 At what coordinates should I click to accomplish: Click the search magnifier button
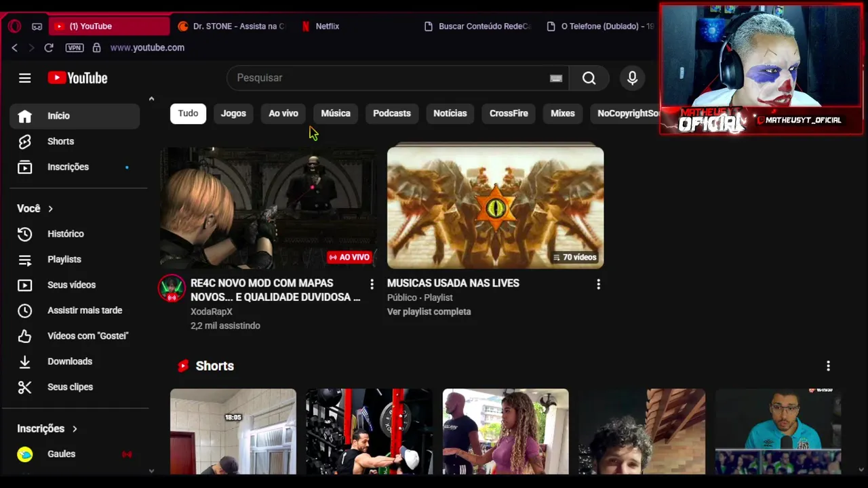tap(589, 78)
